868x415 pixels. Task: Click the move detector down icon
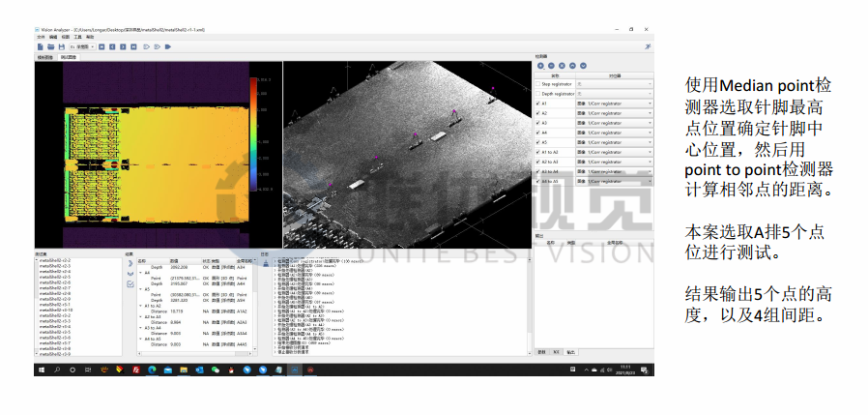[585, 65]
